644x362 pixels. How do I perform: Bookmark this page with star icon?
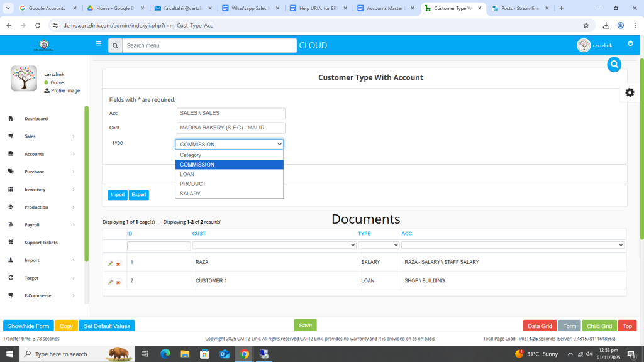[x=586, y=25]
